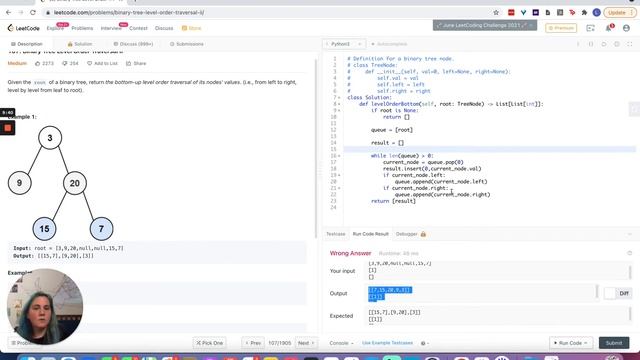Switch to the Solution tab
This screenshot has width=640, height=360.
[80, 44]
